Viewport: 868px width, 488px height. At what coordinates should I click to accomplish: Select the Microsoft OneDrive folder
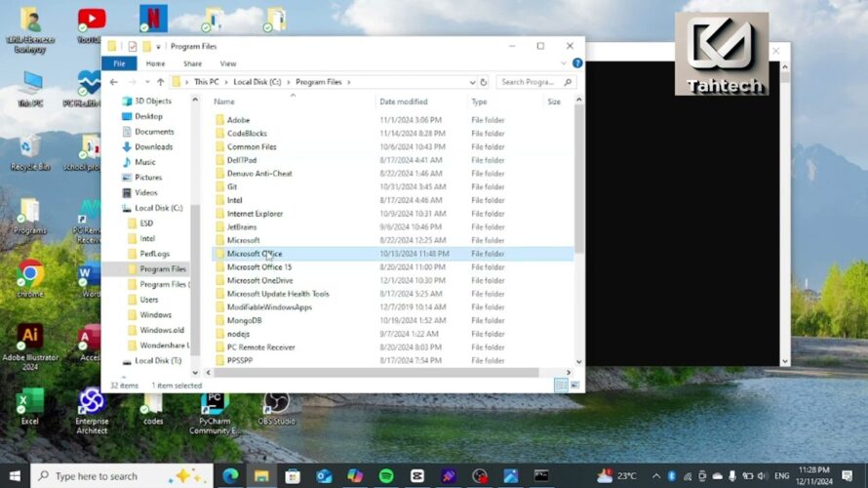point(259,280)
